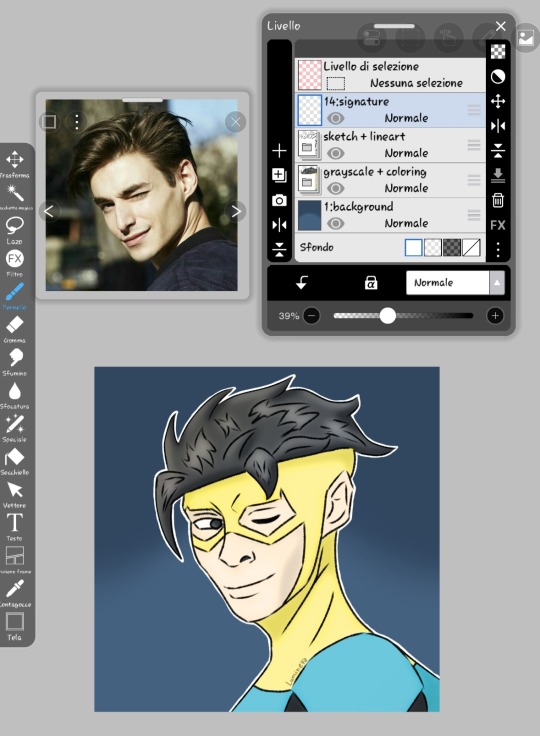Image resolution: width=540 pixels, height=736 pixels.
Task: Open the reference window three-dot menu
Action: 77,122
